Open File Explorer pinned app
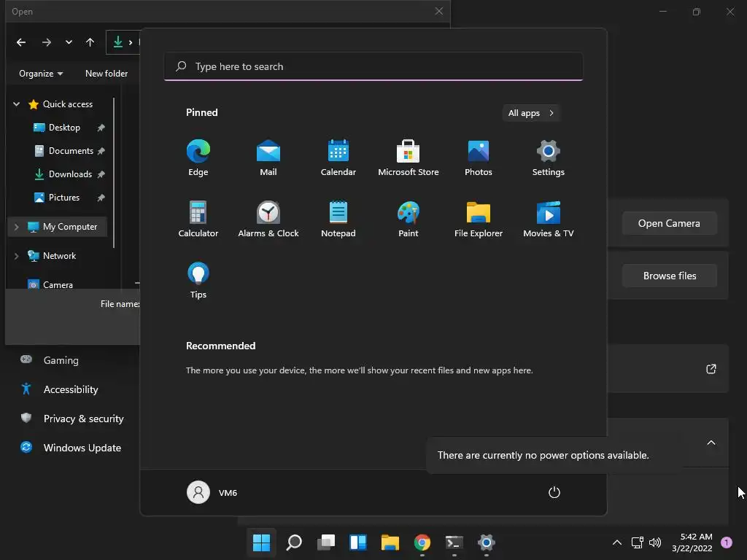747x560 pixels. point(479,219)
